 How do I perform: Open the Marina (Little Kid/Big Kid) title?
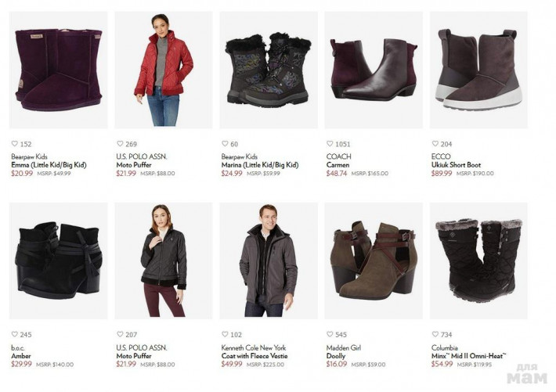(x=260, y=165)
